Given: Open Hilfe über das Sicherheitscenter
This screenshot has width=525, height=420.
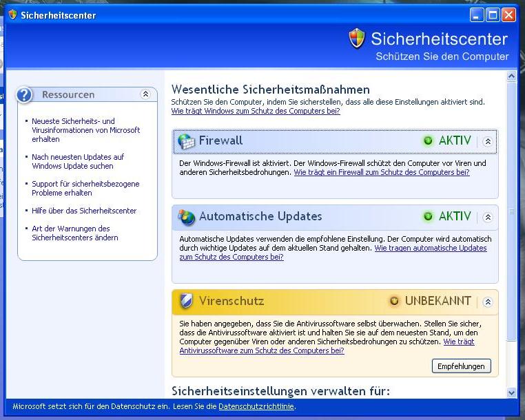Looking at the screenshot, I should point(84,211).
